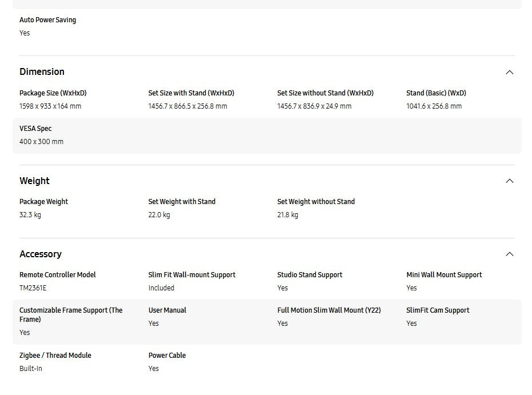
Task: Select the Stand (Basic) (WxD) label
Action: tap(436, 93)
